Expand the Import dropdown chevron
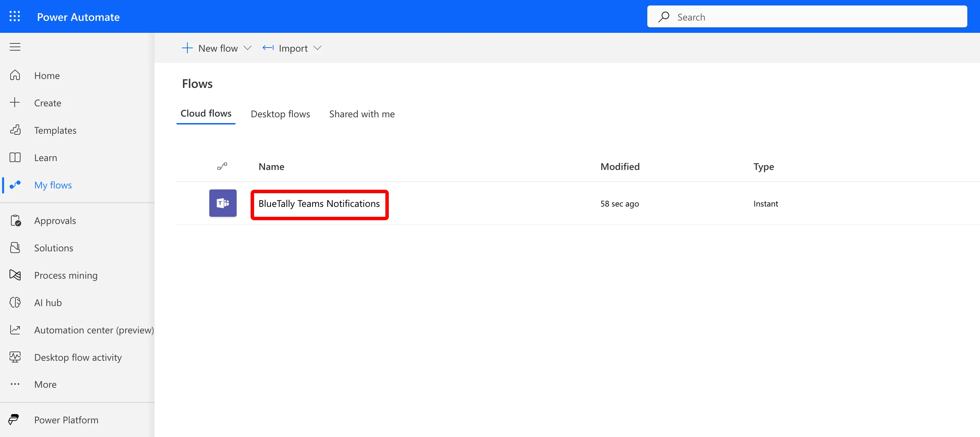Image resolution: width=980 pixels, height=437 pixels. (317, 48)
